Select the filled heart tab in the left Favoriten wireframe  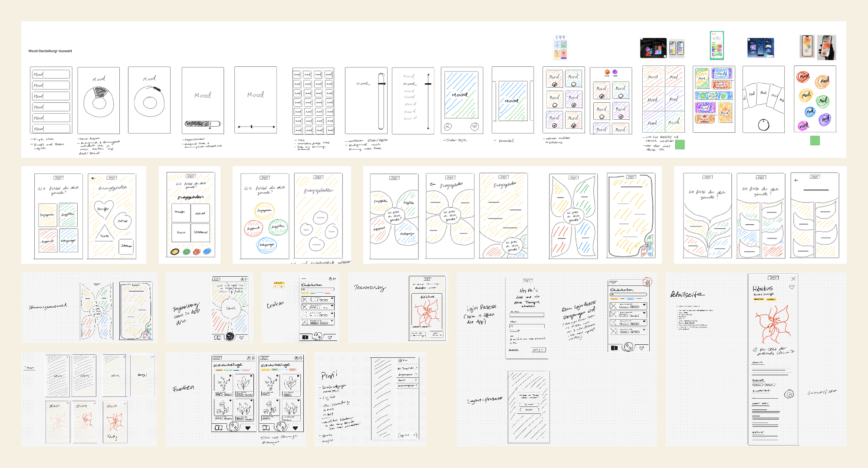click(248, 428)
